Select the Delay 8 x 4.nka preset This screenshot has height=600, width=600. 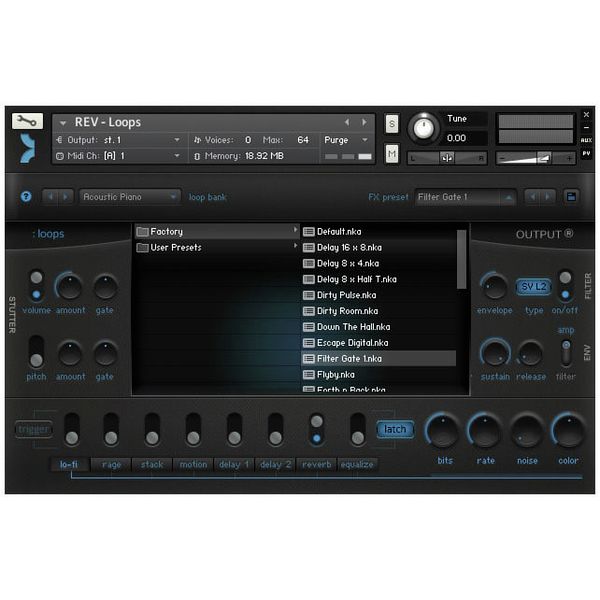(x=378, y=263)
